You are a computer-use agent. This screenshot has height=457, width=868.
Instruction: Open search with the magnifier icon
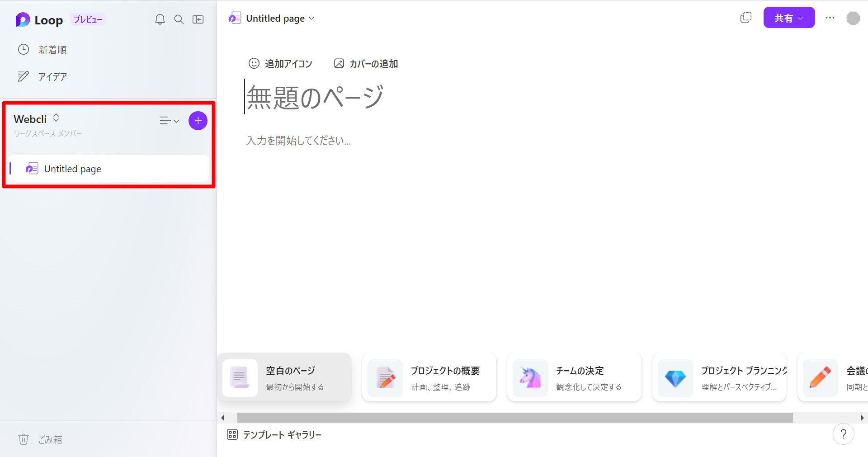tap(179, 19)
